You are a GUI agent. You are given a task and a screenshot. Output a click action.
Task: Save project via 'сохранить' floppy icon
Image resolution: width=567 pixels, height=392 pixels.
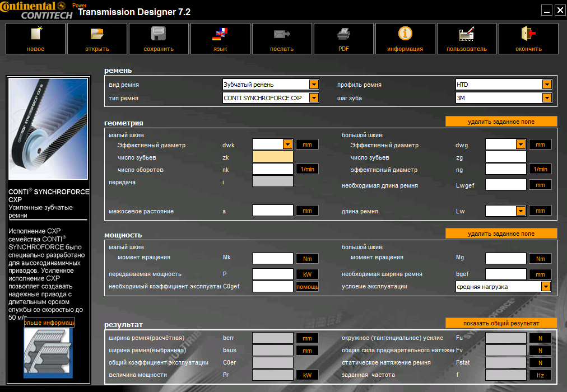159,39
